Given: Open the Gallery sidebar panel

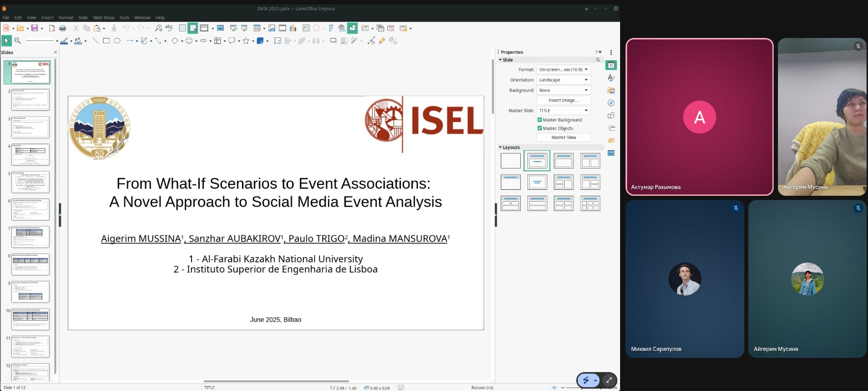Looking at the screenshot, I should pyautogui.click(x=611, y=91).
